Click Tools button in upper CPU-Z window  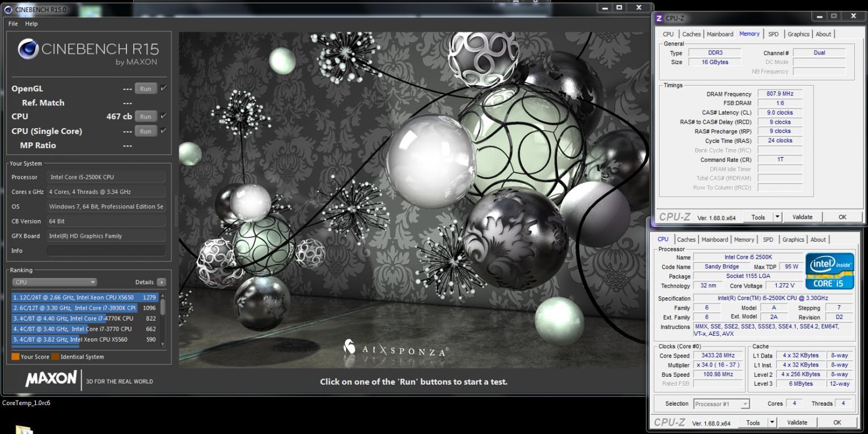point(758,217)
